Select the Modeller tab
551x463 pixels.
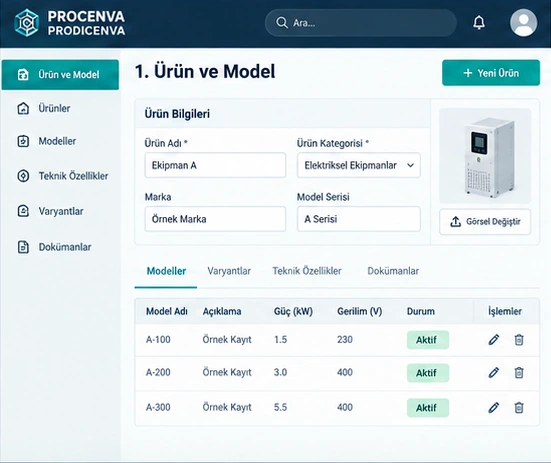[166, 271]
